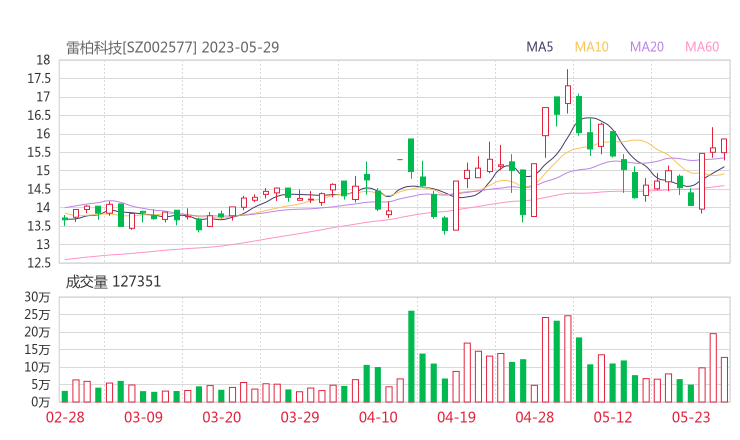Click the 成交量 127351 volume label
Screen dimensions: 740x440
113,282
